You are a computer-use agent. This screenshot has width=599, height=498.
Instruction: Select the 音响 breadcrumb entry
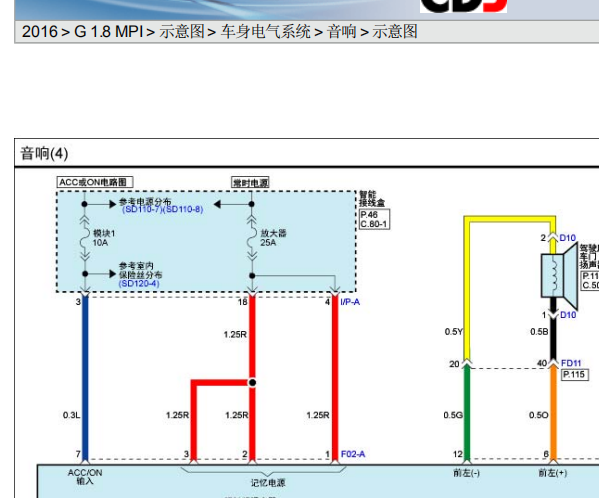(x=342, y=32)
